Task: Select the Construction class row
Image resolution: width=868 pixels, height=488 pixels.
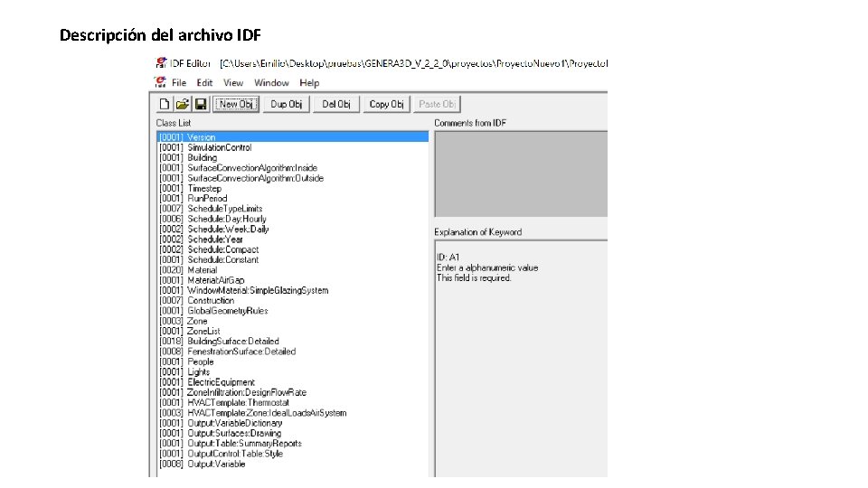Action: (x=293, y=300)
